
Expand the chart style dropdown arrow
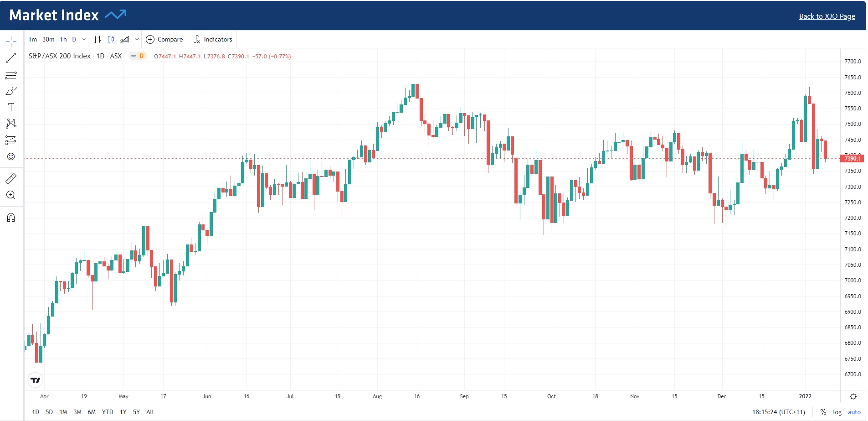(x=137, y=39)
